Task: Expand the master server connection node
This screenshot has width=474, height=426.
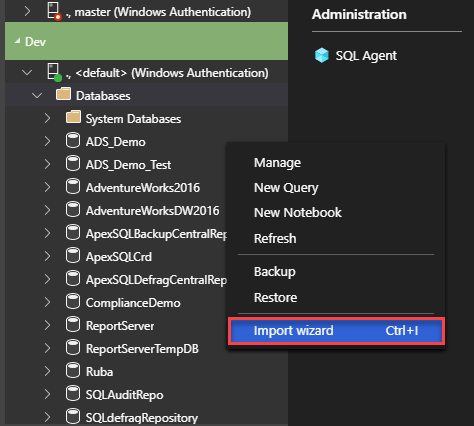Action: pyautogui.click(x=27, y=11)
